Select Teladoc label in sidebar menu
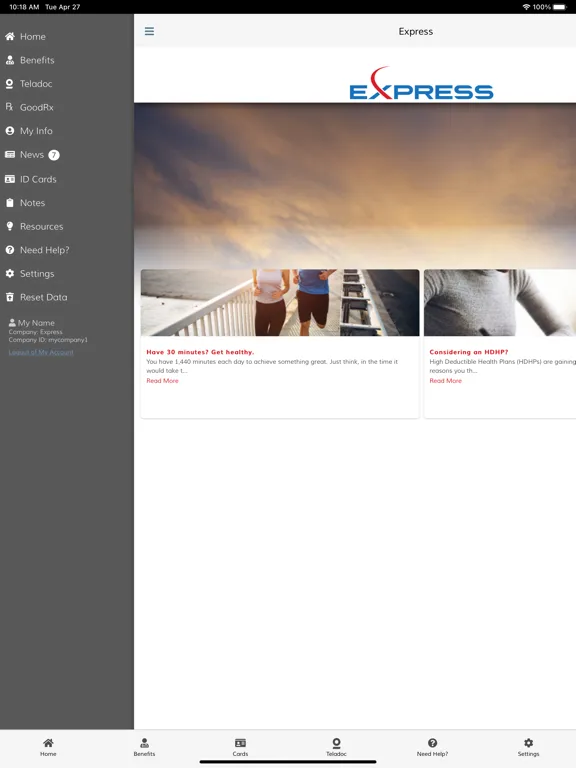Viewport: 576px width, 768px height. coord(36,84)
